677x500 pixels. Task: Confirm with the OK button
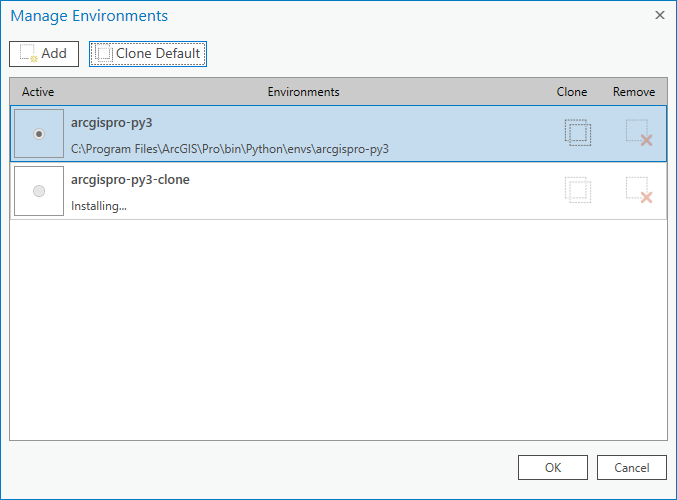pos(552,467)
